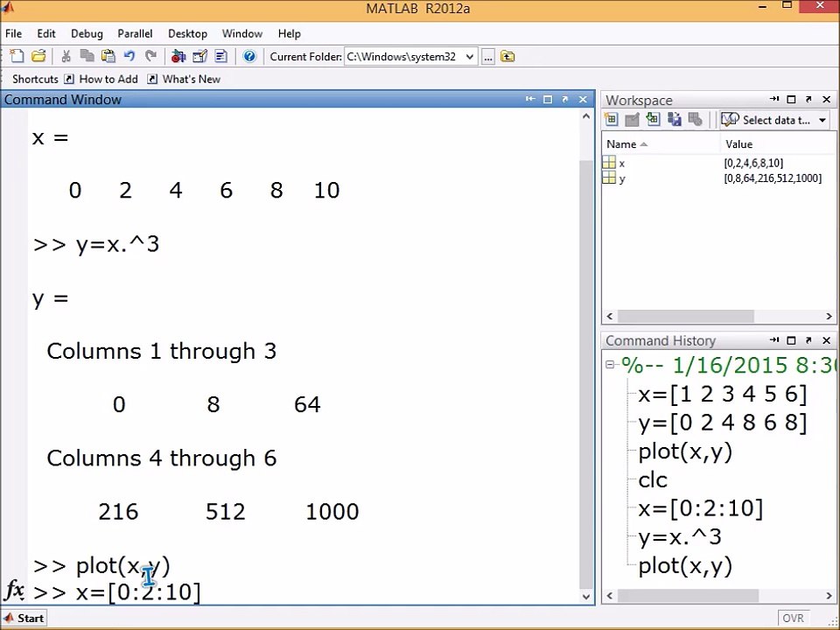Undock the Command Window panel
The image size is (840, 630).
564,99
